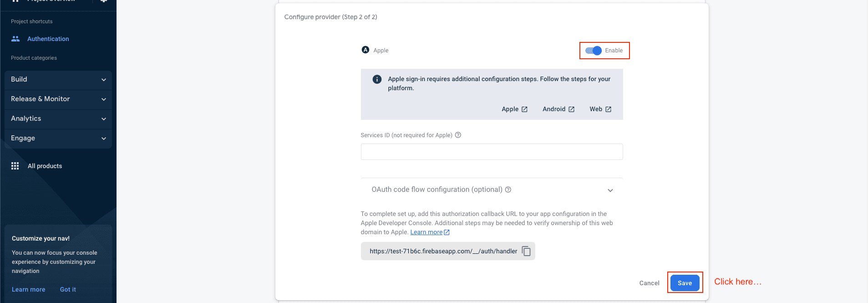This screenshot has height=303, width=868.
Task: Click the OAuth code flow help icon
Action: [508, 190]
